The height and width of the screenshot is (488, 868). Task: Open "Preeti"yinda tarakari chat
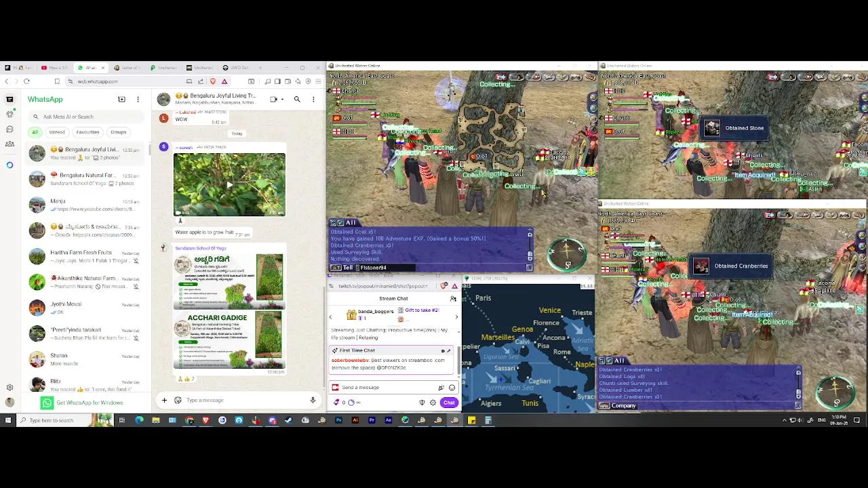click(85, 333)
